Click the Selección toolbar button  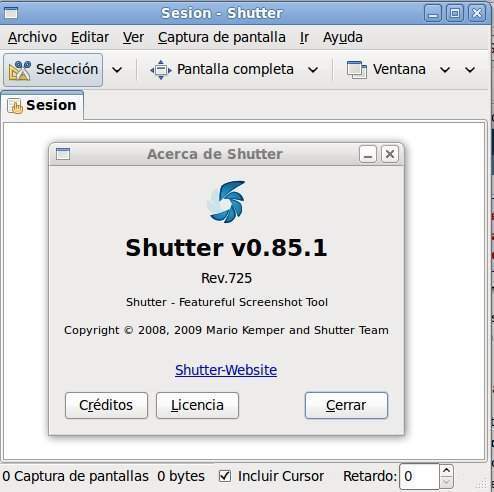[x=53, y=70]
